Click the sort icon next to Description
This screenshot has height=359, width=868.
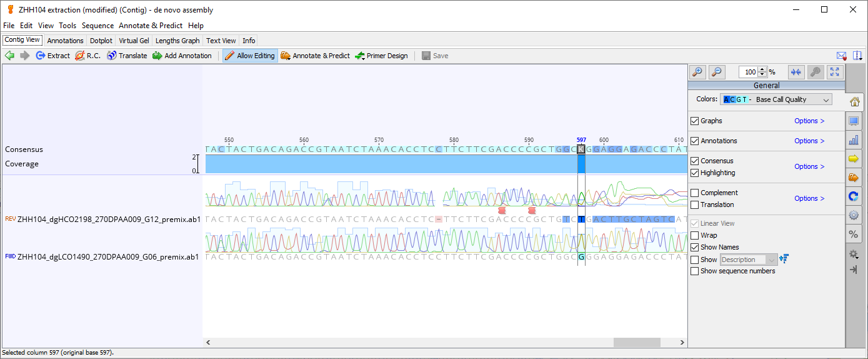pyautogui.click(x=784, y=259)
